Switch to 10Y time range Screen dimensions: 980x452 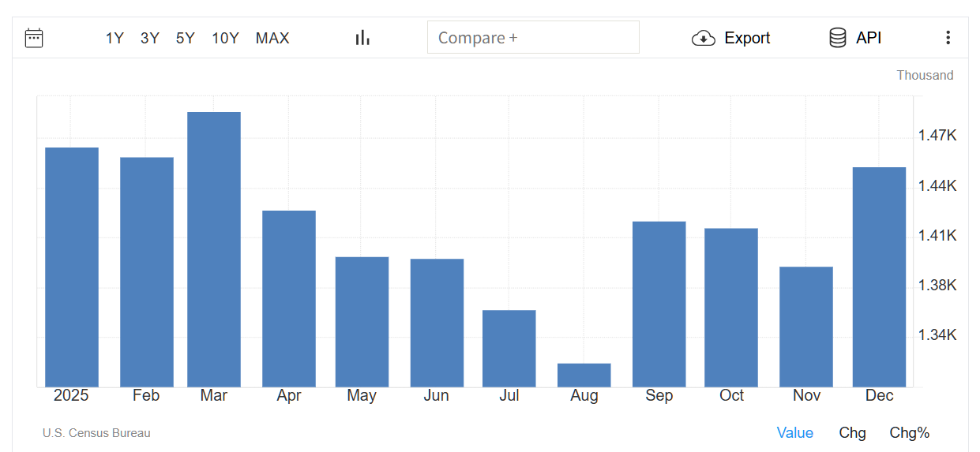[225, 38]
